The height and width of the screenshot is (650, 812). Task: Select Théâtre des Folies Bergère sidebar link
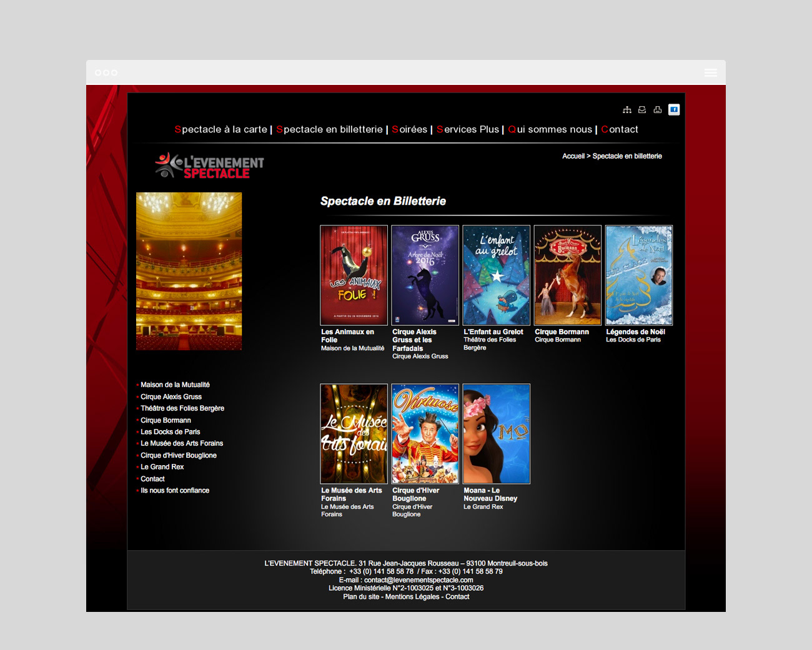182,408
